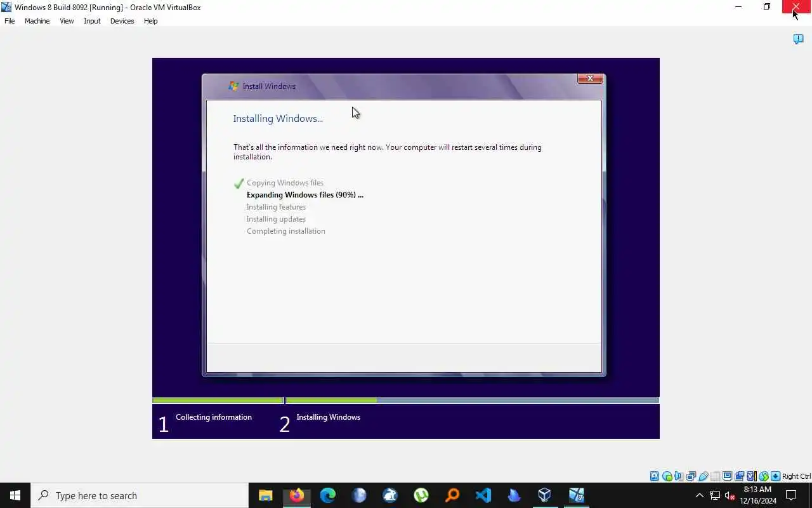Click the Installing updates step
Viewport: 812px width, 508px height.
[x=276, y=219]
